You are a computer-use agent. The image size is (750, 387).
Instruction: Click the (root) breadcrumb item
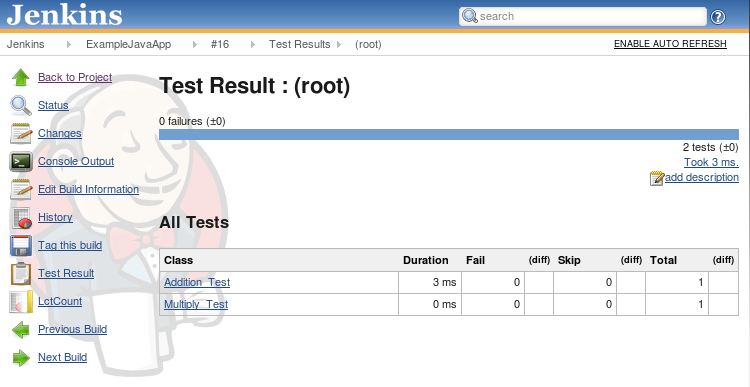[x=368, y=44]
